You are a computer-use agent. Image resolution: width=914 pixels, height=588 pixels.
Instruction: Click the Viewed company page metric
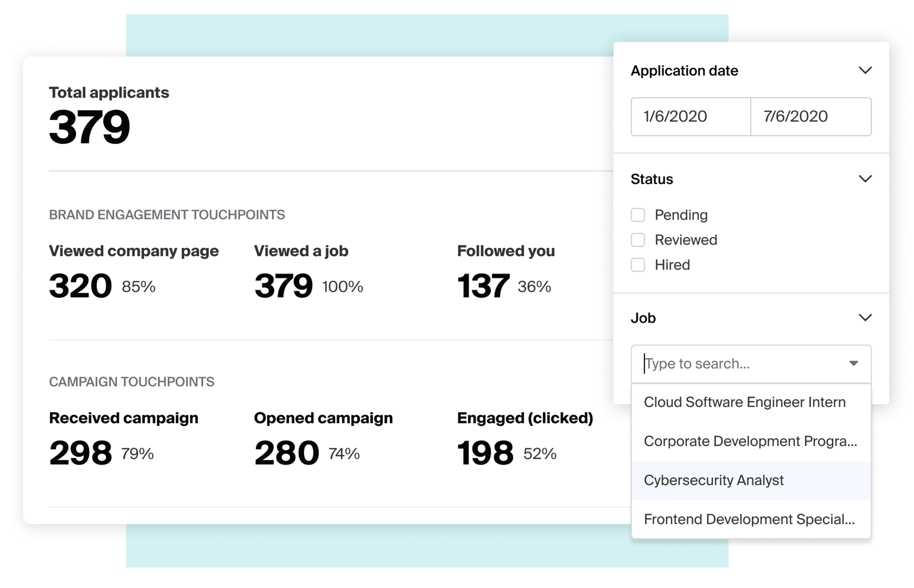[x=134, y=251]
